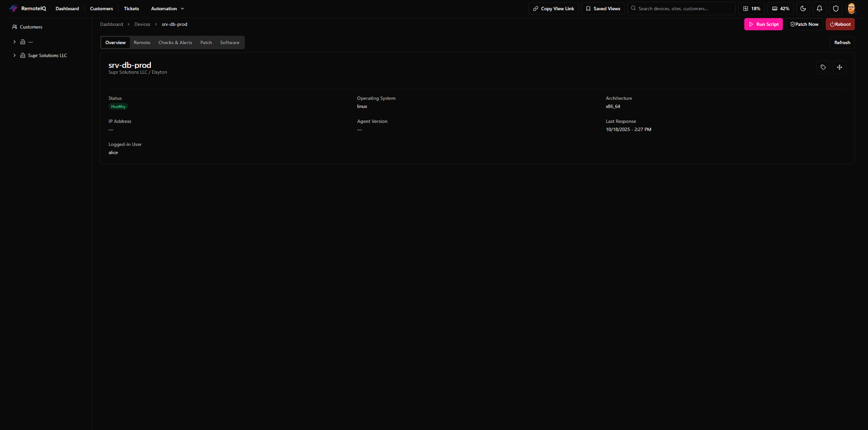Open notifications via the bell icon
868x430 pixels.
[x=819, y=8]
